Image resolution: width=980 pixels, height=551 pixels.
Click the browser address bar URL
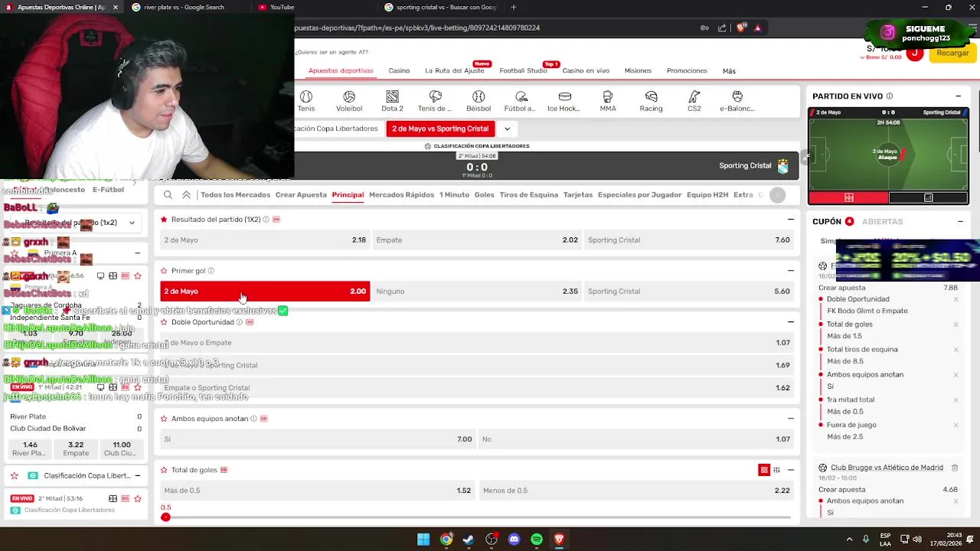(417, 28)
